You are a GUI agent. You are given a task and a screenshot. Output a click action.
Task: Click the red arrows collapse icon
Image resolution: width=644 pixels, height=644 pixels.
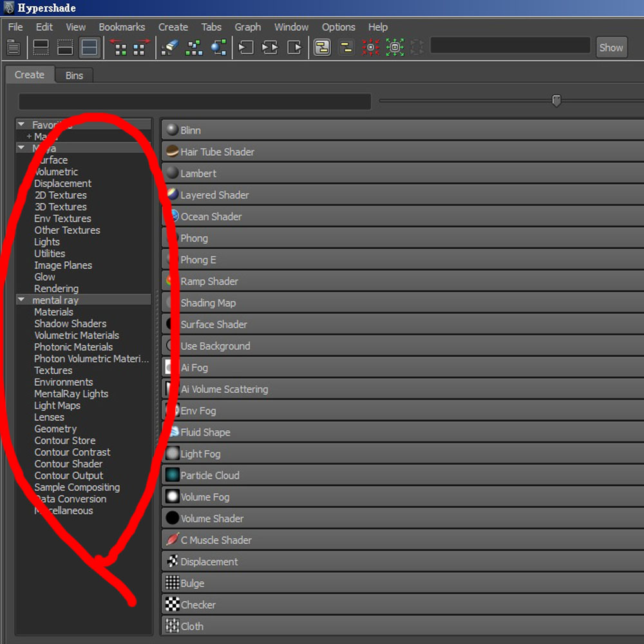coord(370,48)
